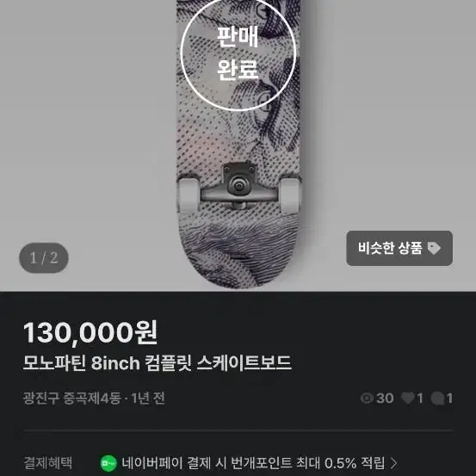Select the chat bubble comments icon
The image size is (476, 476).
(x=437, y=399)
